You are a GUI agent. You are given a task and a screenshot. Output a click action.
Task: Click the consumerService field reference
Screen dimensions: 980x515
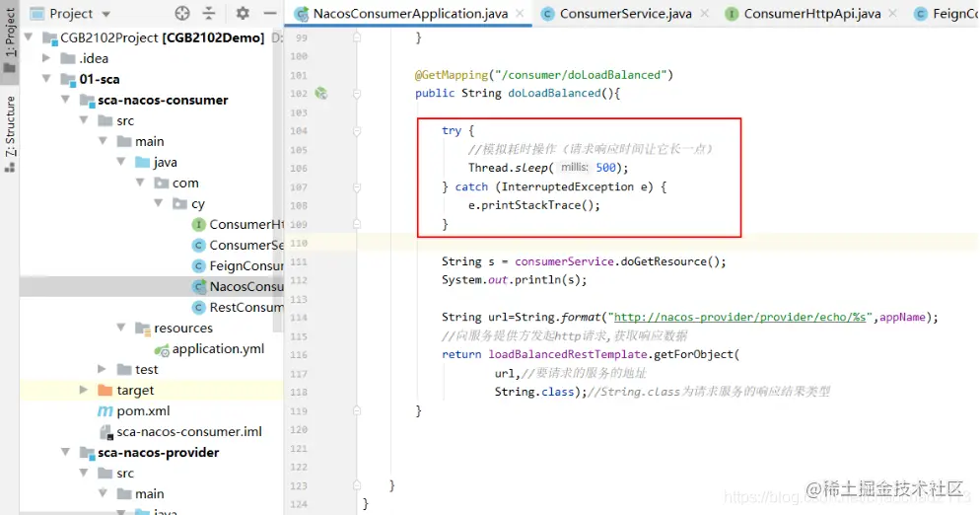tap(564, 260)
